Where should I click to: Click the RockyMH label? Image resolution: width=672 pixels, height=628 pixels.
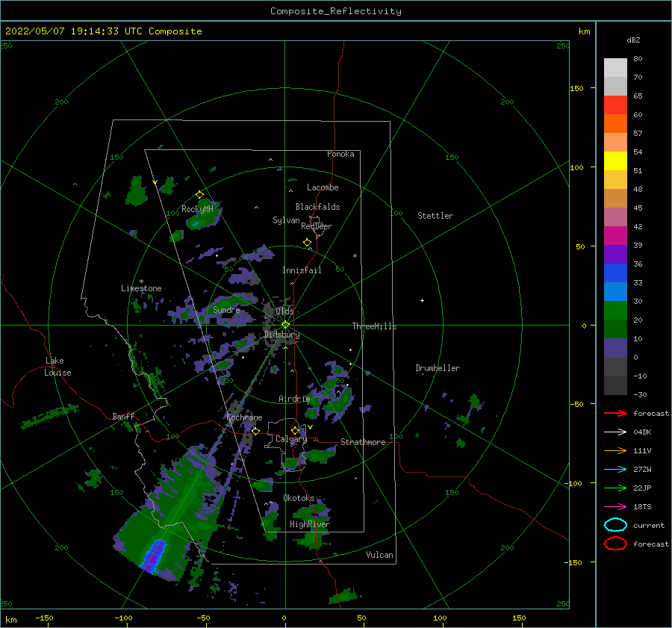197,209
